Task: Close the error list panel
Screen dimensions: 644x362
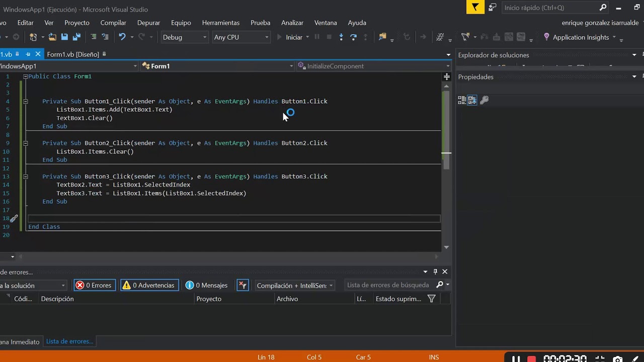Action: pyautogui.click(x=445, y=271)
